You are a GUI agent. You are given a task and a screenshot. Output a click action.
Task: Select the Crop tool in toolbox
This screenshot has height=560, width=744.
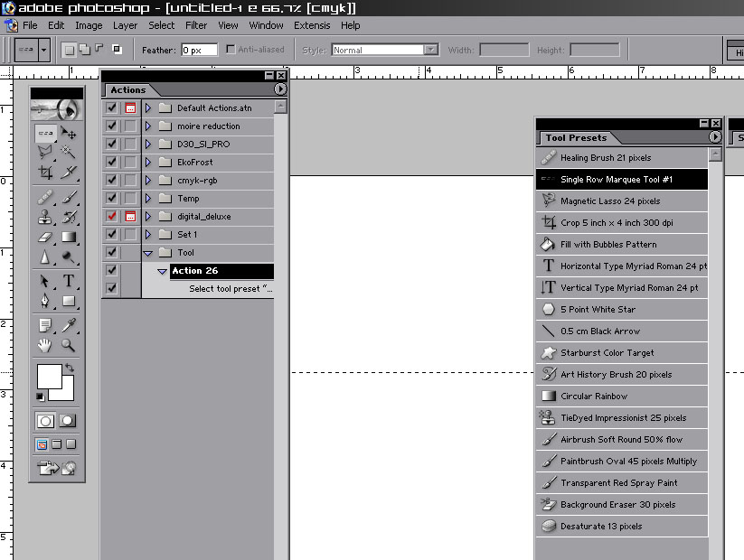(x=45, y=172)
